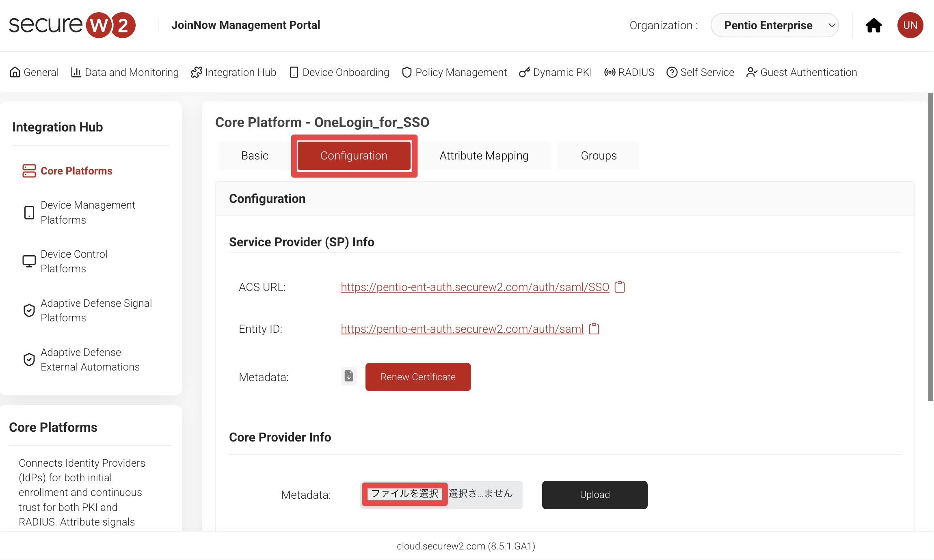Viewport: 934px width, 560px height.
Task: Open the General menu
Action: 34,72
